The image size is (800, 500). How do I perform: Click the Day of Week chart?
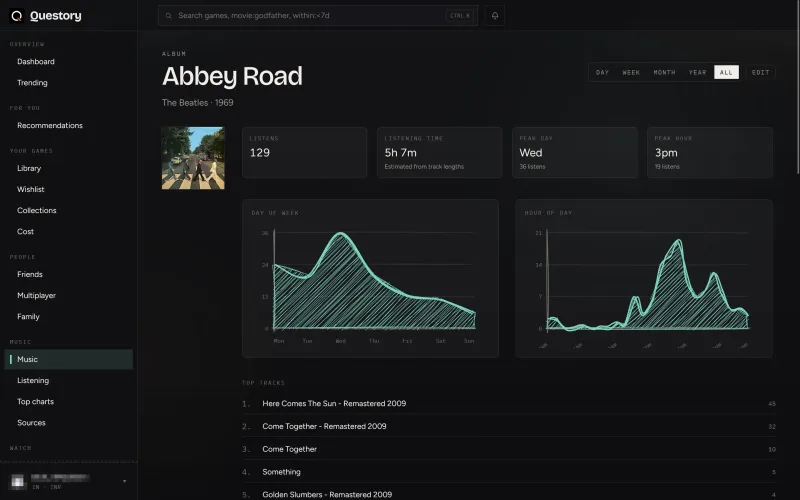click(x=370, y=279)
